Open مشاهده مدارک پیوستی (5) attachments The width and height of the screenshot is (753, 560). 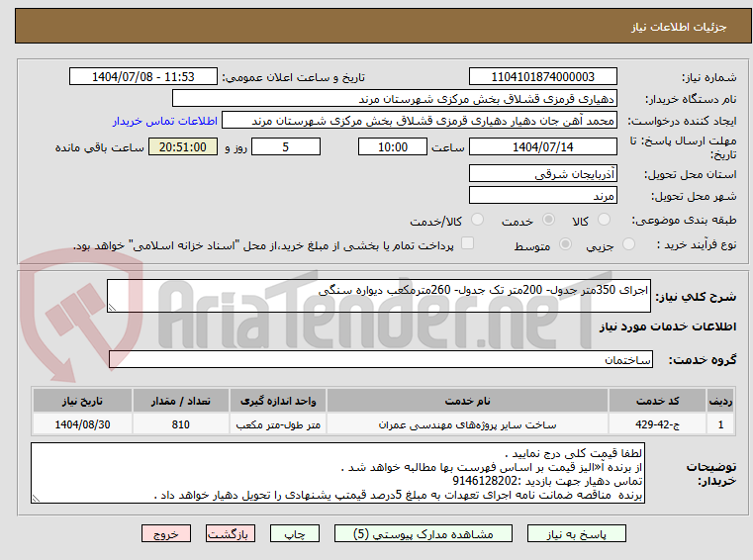tap(424, 533)
